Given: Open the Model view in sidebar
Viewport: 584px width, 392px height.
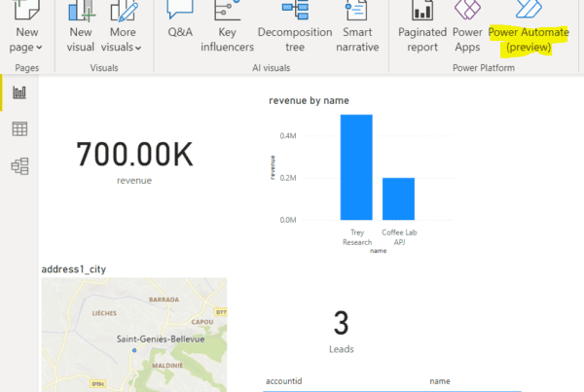Looking at the screenshot, I should point(19,166).
